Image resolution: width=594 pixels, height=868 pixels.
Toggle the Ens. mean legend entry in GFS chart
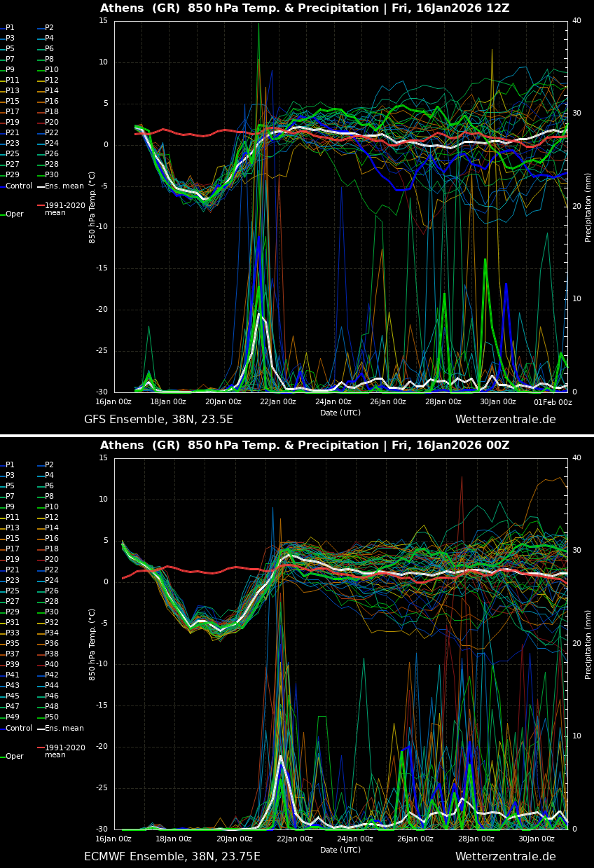tap(64, 186)
